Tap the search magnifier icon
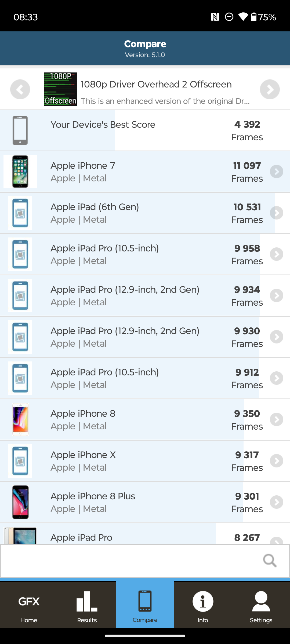 pyautogui.click(x=270, y=560)
